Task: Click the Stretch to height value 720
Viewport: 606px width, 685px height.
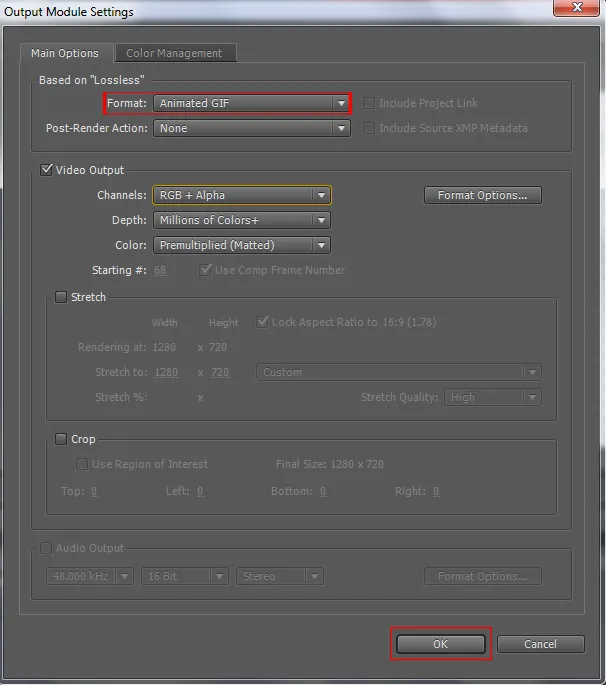Action: click(x=220, y=372)
